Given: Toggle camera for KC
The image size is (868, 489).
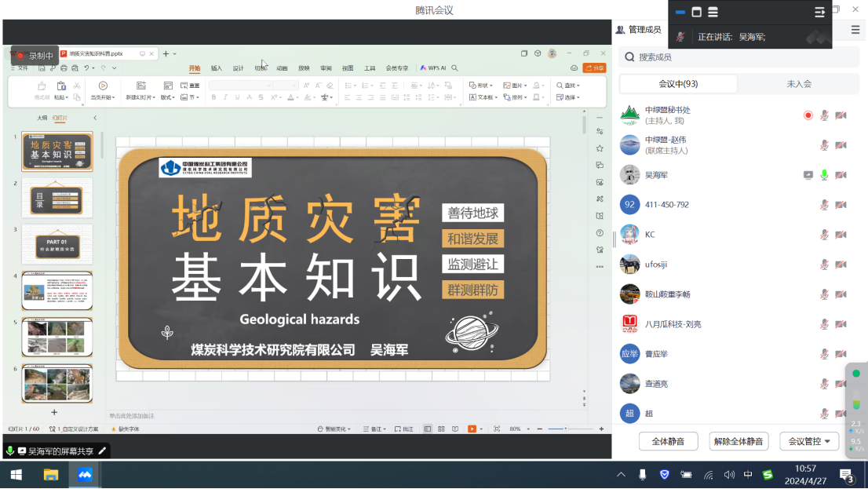Looking at the screenshot, I should (x=841, y=235).
